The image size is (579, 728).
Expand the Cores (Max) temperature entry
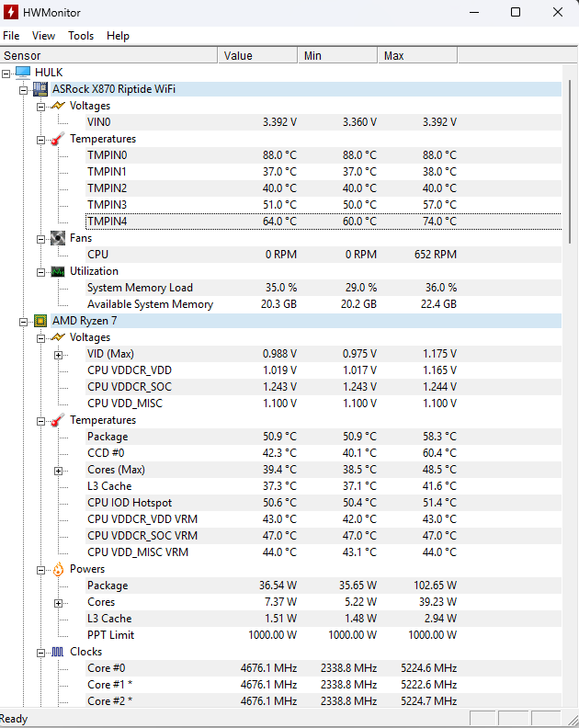click(x=58, y=470)
